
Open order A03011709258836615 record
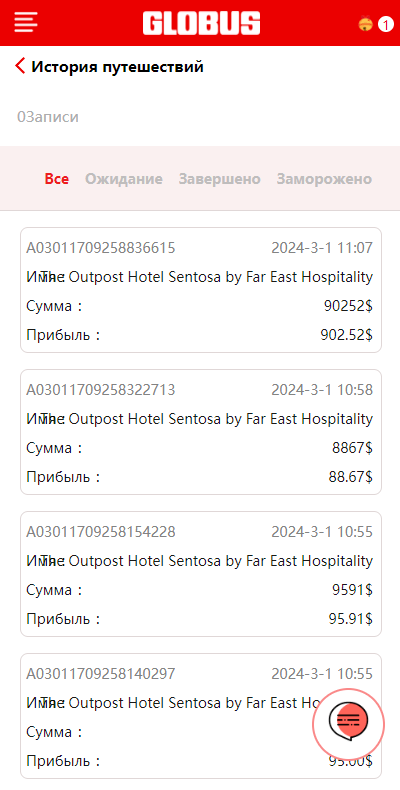201,290
